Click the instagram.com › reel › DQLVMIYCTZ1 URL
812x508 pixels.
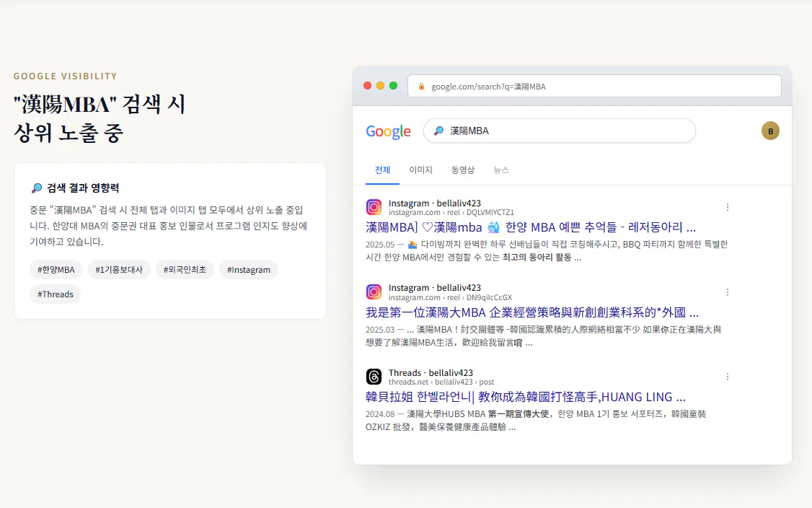pyautogui.click(x=451, y=213)
